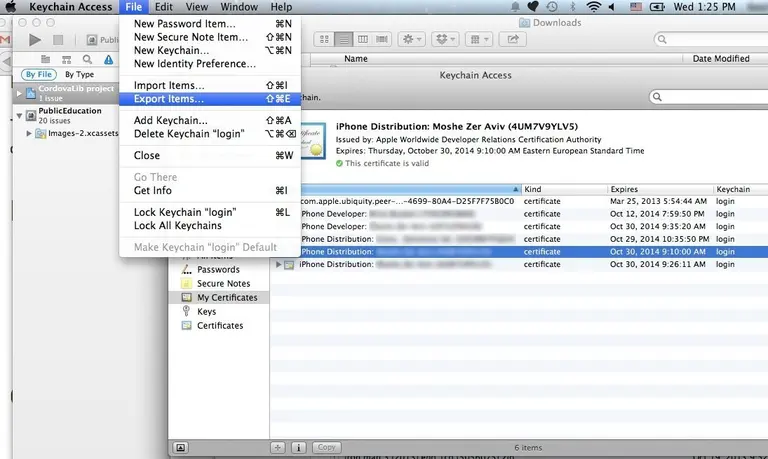Choose Get Info from File menu
The image size is (768, 459).
pos(210,191)
